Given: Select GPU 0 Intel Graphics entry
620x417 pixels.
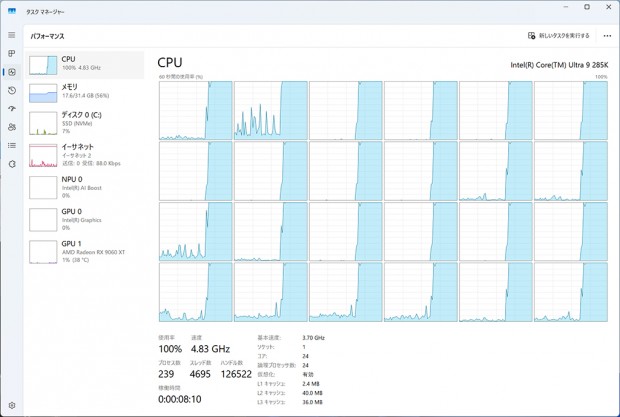Looking at the screenshot, I should tap(85, 219).
